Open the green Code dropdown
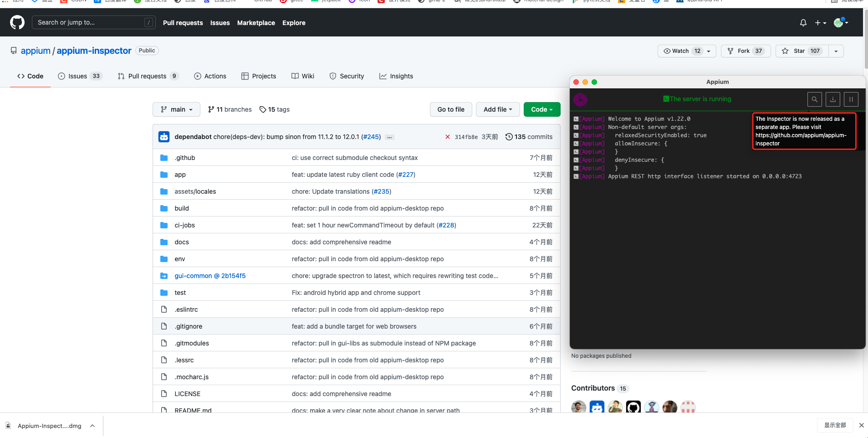The width and height of the screenshot is (868, 438). click(542, 109)
